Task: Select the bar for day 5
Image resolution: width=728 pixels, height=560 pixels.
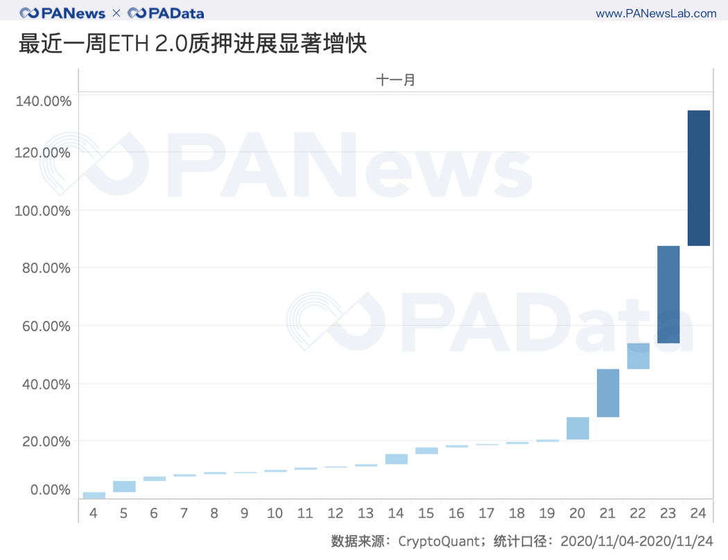Action: click(124, 487)
